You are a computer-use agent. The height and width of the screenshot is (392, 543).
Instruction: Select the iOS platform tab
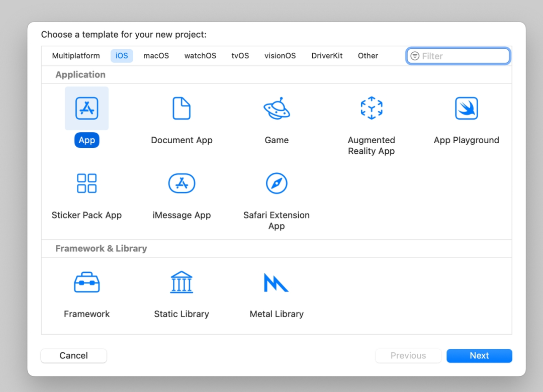click(122, 56)
